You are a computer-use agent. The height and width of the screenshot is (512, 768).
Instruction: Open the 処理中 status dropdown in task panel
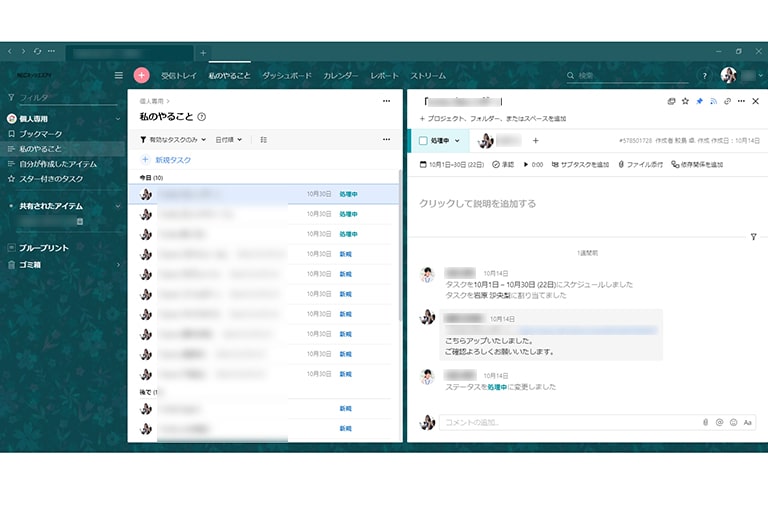tap(445, 141)
